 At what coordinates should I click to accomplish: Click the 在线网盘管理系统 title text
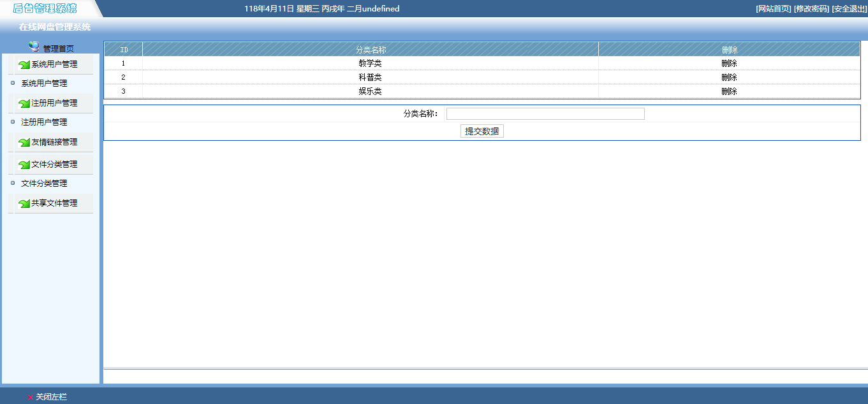tap(55, 27)
